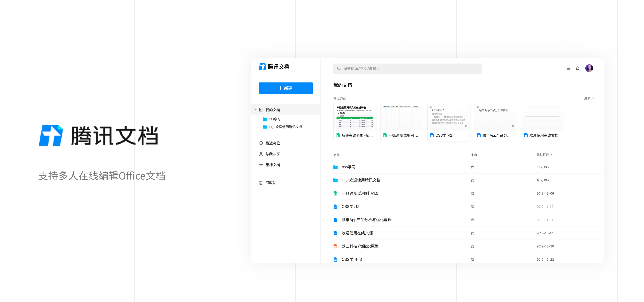Click the folder icon in the css学习 list row

335,167
